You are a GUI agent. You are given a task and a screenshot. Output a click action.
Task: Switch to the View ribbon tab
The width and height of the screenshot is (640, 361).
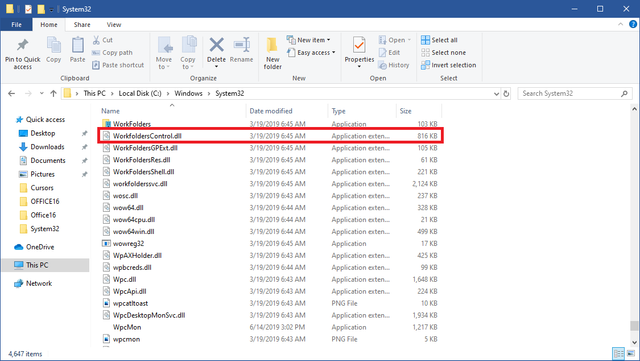(x=114, y=25)
